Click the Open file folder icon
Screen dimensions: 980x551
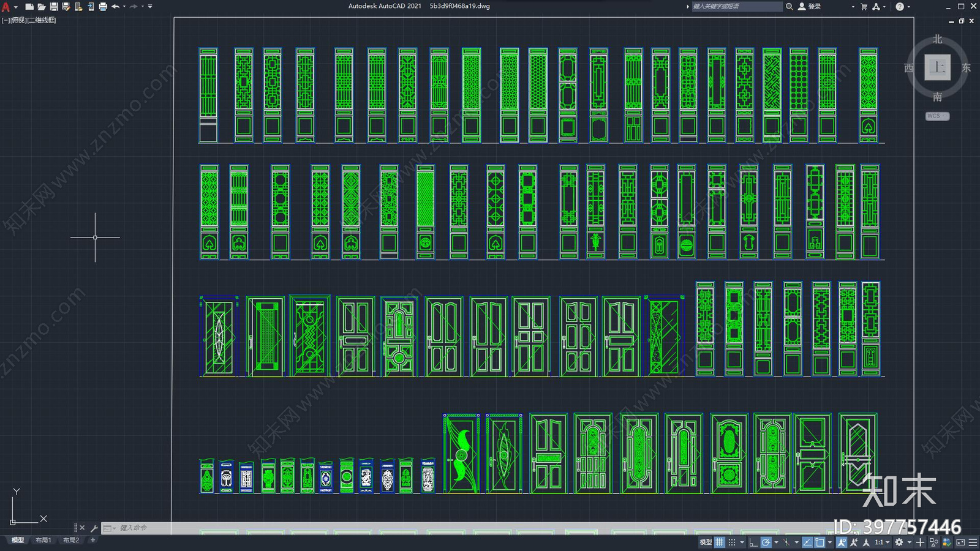tap(41, 7)
